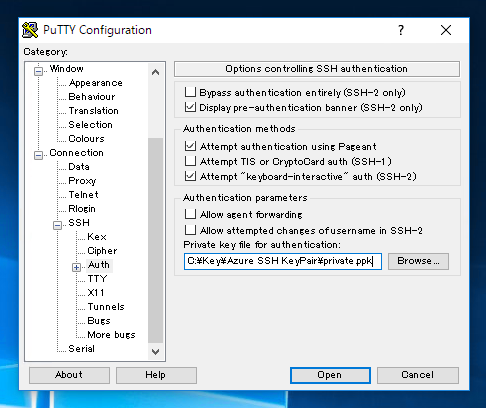Click the Open button

point(330,375)
